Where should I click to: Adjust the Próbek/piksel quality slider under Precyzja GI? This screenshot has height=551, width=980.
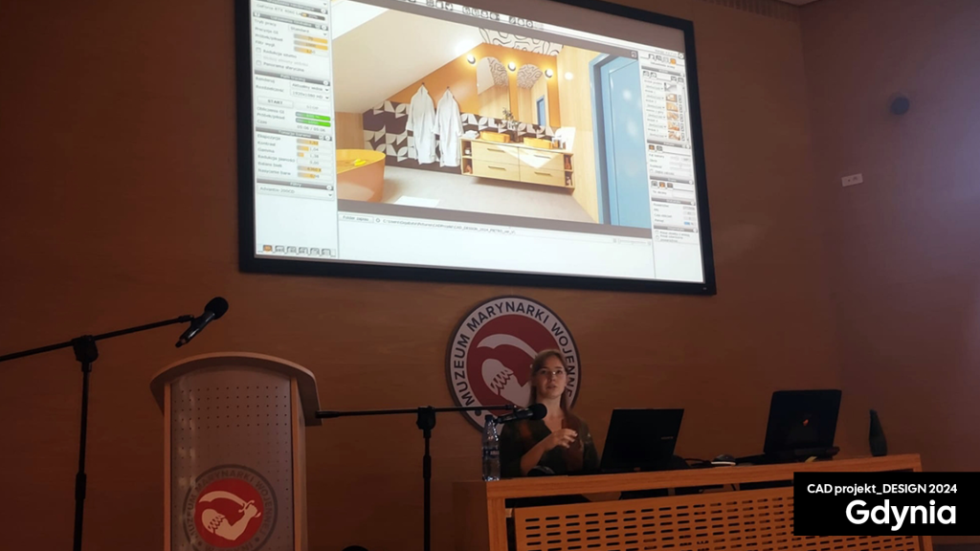[x=311, y=46]
